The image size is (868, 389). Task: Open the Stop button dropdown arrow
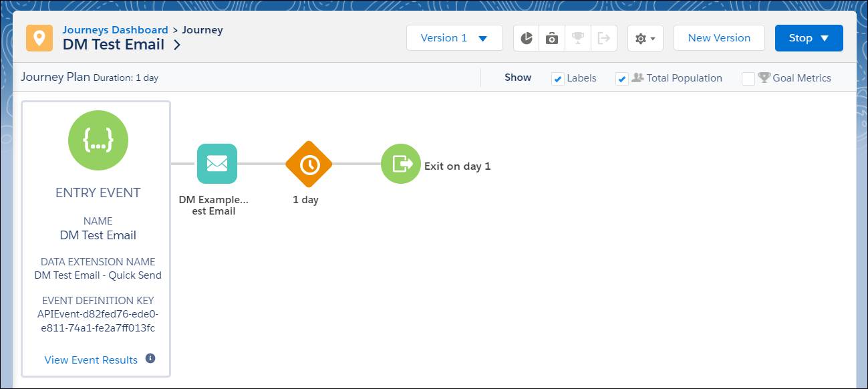(825, 38)
